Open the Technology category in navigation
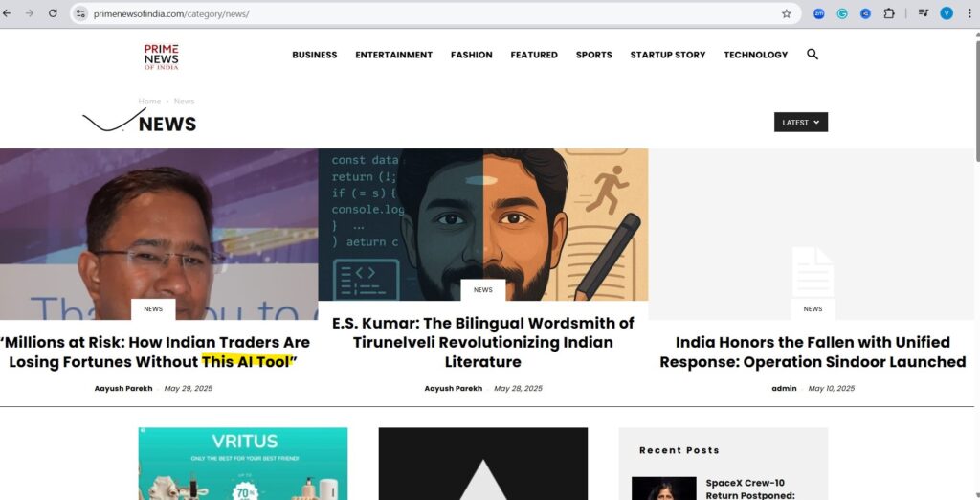 pyautogui.click(x=756, y=55)
